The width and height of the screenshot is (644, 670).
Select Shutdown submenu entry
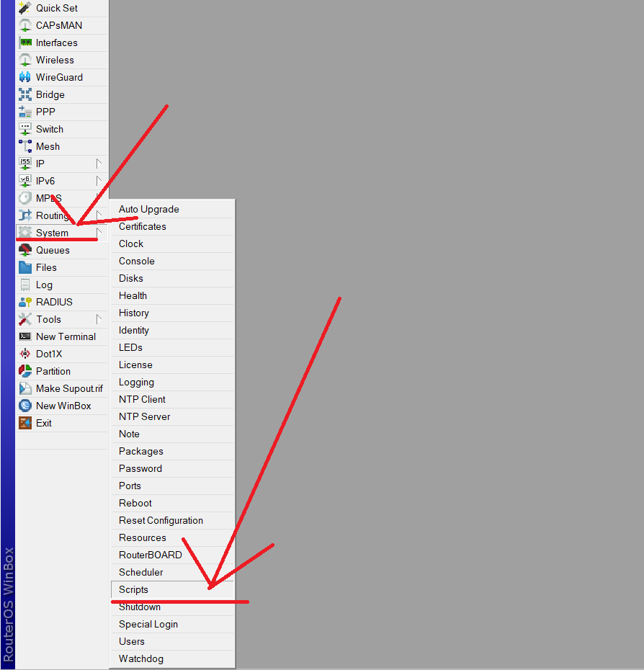[173, 607]
